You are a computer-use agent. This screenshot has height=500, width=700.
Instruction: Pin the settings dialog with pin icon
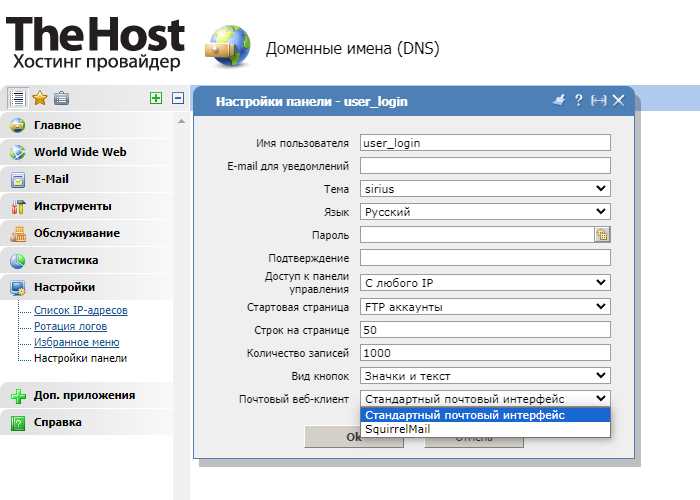(x=559, y=100)
